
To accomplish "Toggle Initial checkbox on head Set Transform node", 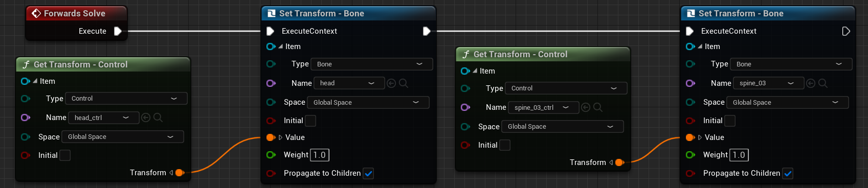I will coord(310,121).
